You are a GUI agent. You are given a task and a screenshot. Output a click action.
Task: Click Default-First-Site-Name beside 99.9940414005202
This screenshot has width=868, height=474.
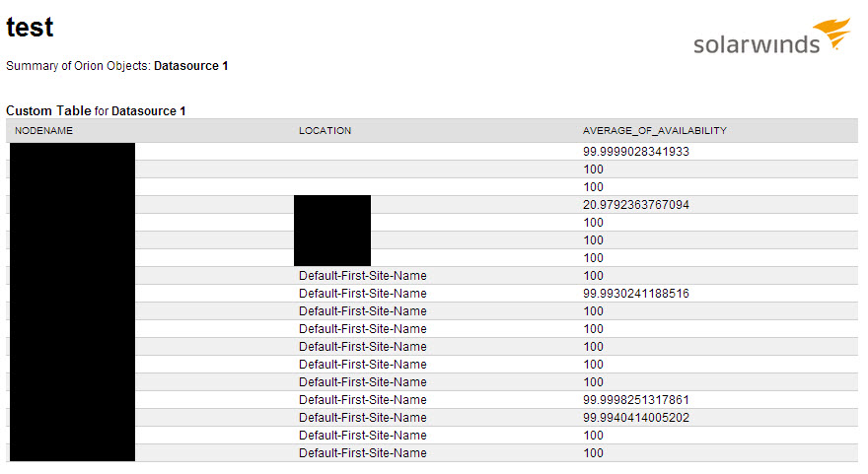click(363, 418)
